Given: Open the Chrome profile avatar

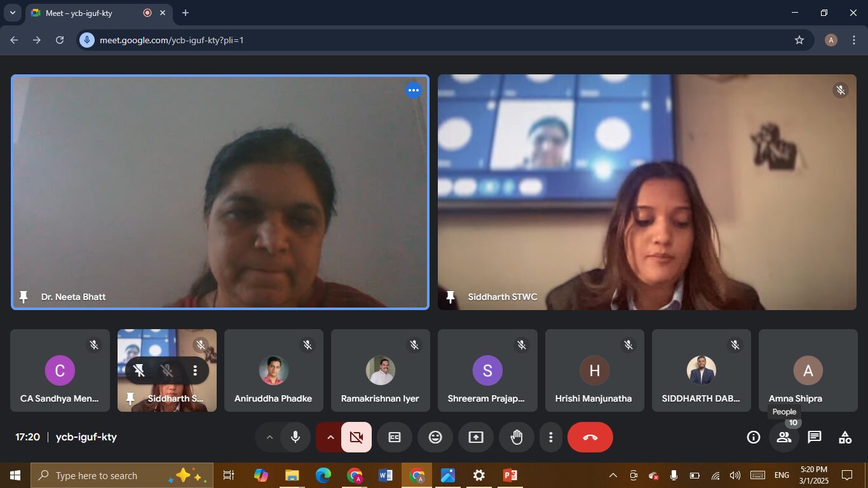Looking at the screenshot, I should (x=831, y=40).
